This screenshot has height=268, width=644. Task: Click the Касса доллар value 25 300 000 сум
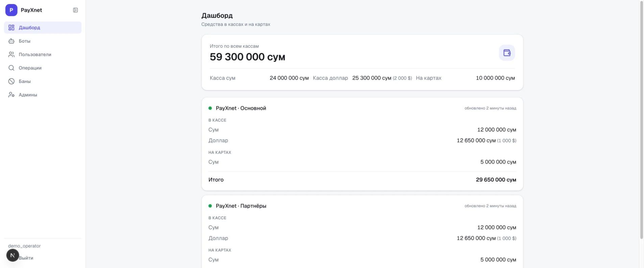pos(372,78)
